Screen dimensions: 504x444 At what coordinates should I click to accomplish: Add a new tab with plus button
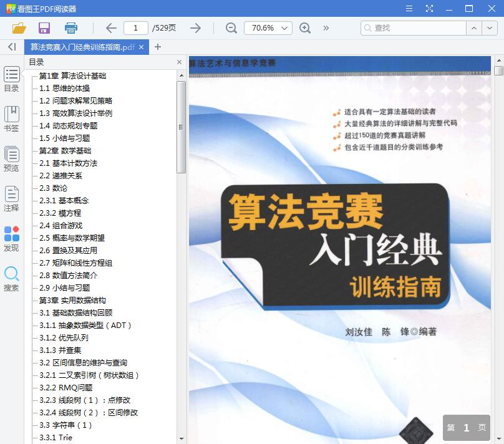[157, 47]
